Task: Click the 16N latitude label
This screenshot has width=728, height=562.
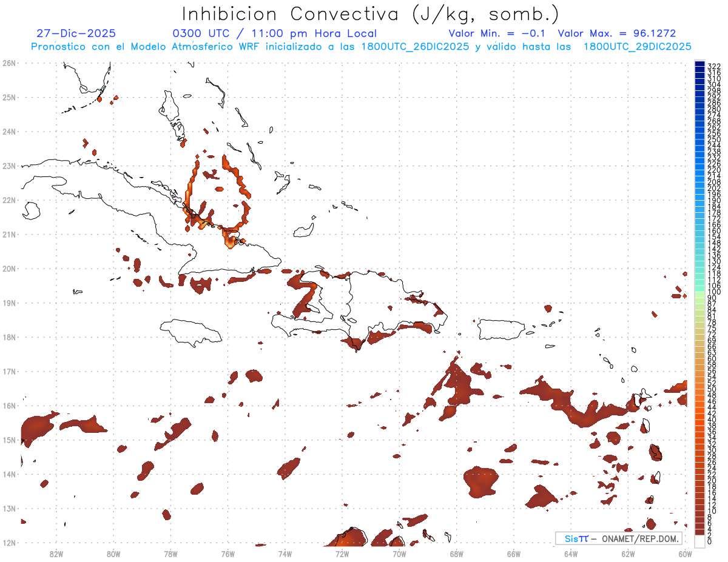Action: click(9, 406)
